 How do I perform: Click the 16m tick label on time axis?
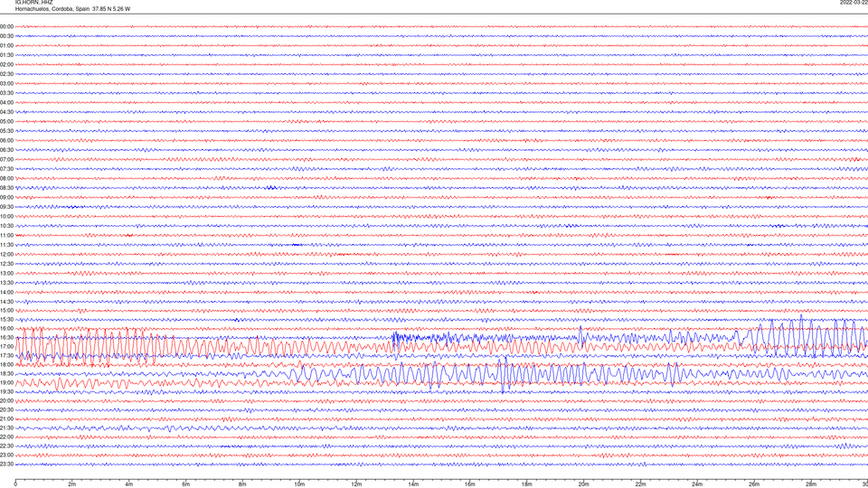[x=469, y=484]
